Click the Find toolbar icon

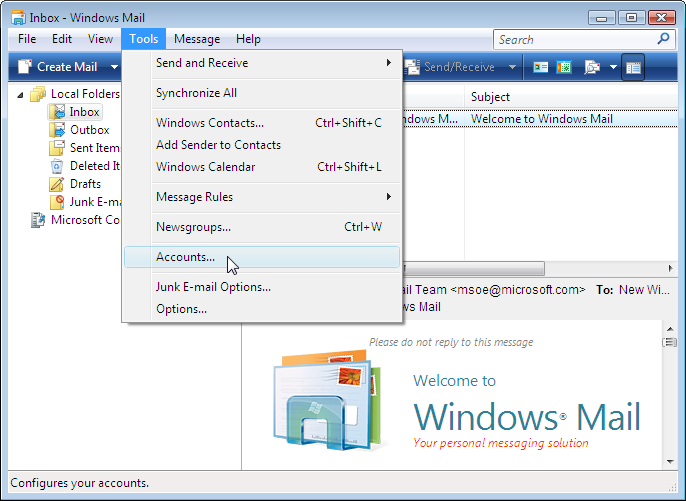[x=591, y=67]
